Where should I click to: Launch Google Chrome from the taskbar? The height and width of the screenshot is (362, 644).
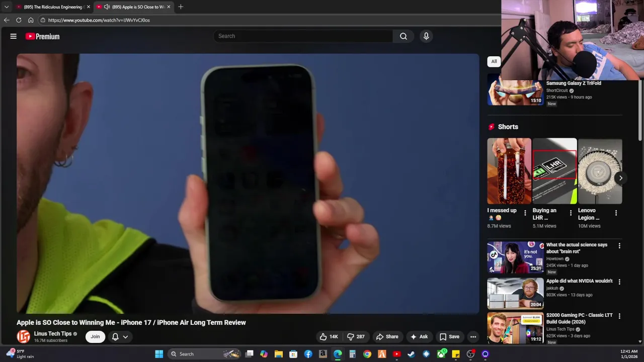click(x=367, y=354)
